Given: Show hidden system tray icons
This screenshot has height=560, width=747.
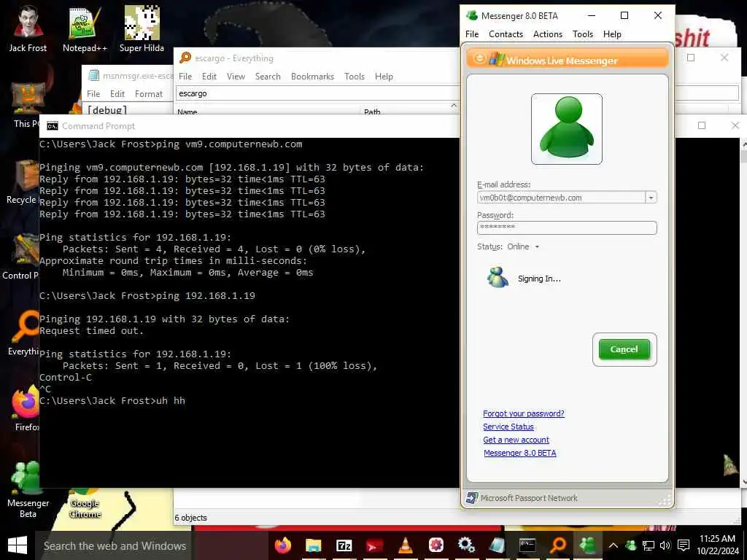Looking at the screenshot, I should coord(613,545).
